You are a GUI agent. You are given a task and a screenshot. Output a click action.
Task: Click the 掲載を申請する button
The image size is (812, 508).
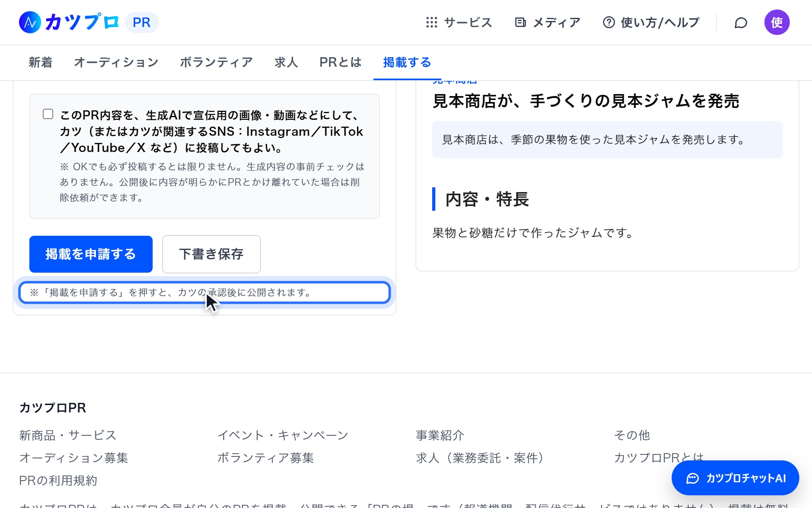(x=91, y=254)
